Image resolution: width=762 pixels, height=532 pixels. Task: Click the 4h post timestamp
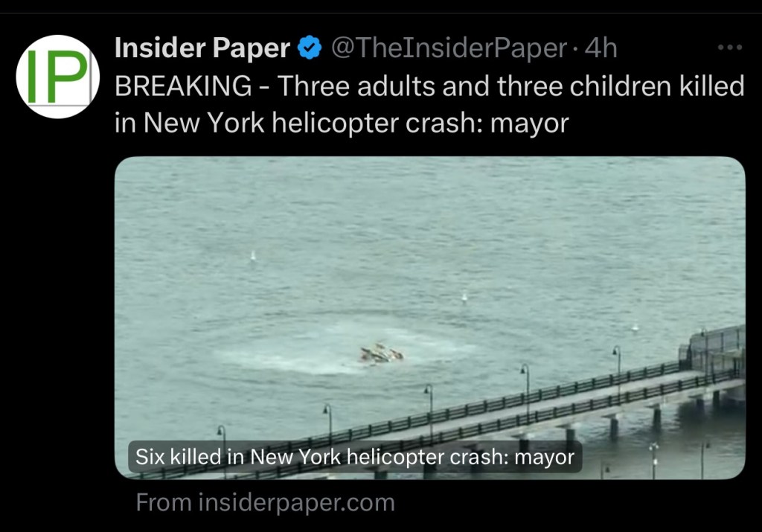pyautogui.click(x=601, y=48)
